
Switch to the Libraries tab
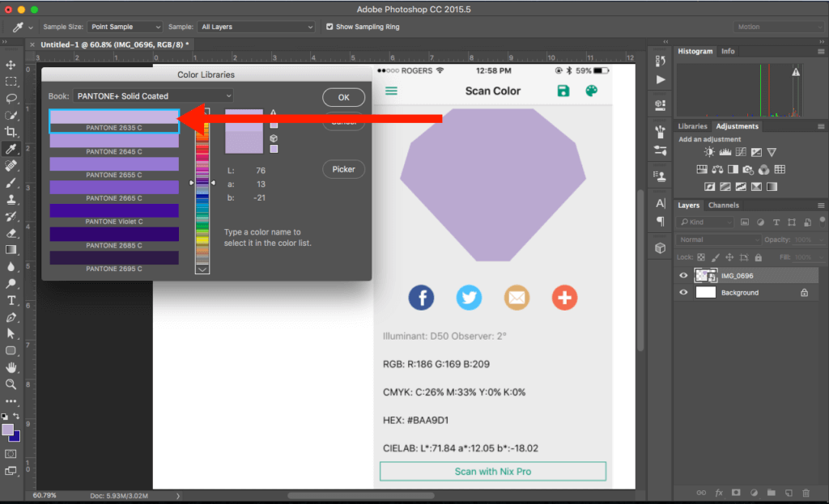[x=693, y=126]
